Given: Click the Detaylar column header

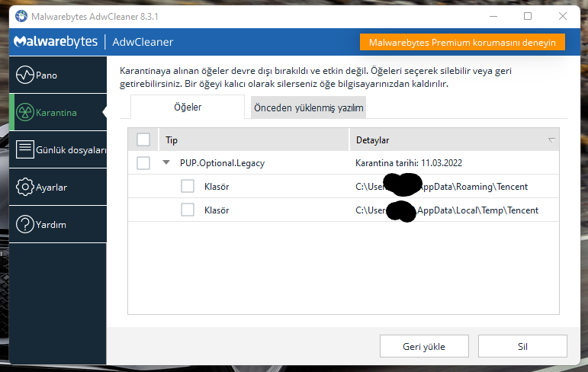Looking at the screenshot, I should pyautogui.click(x=454, y=139).
